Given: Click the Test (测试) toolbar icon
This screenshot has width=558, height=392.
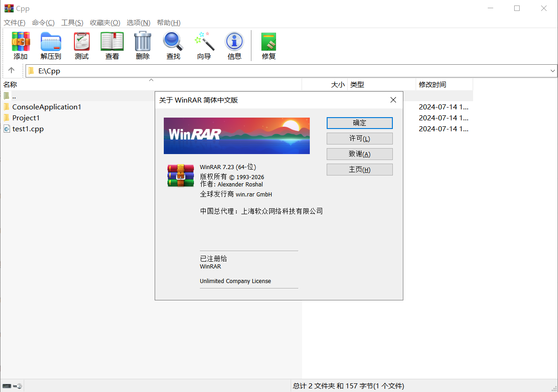Looking at the screenshot, I should click(82, 41).
